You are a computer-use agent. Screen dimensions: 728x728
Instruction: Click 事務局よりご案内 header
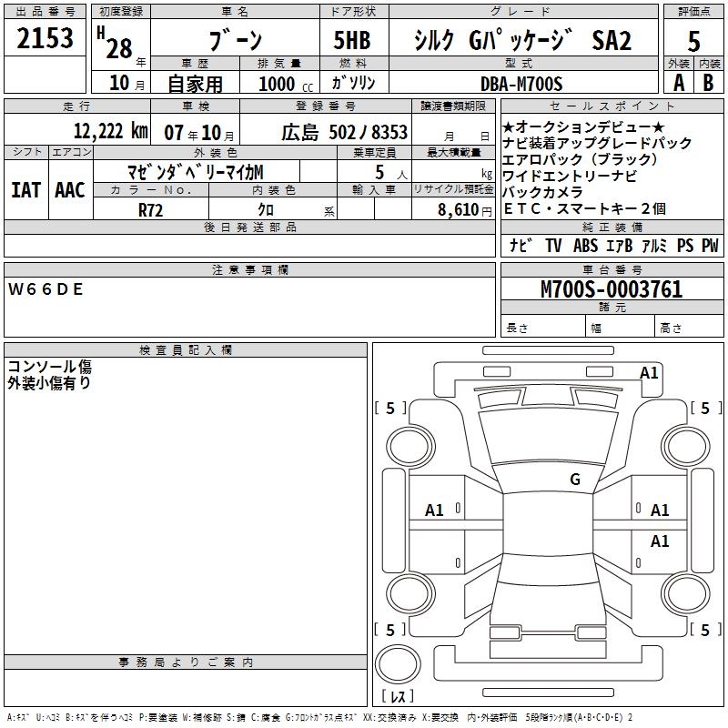(x=186, y=662)
